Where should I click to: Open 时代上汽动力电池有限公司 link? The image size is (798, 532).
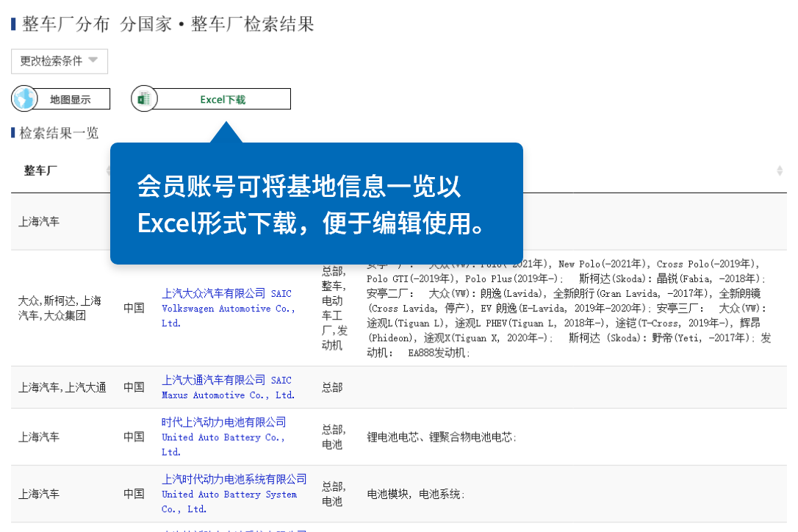[223, 422]
